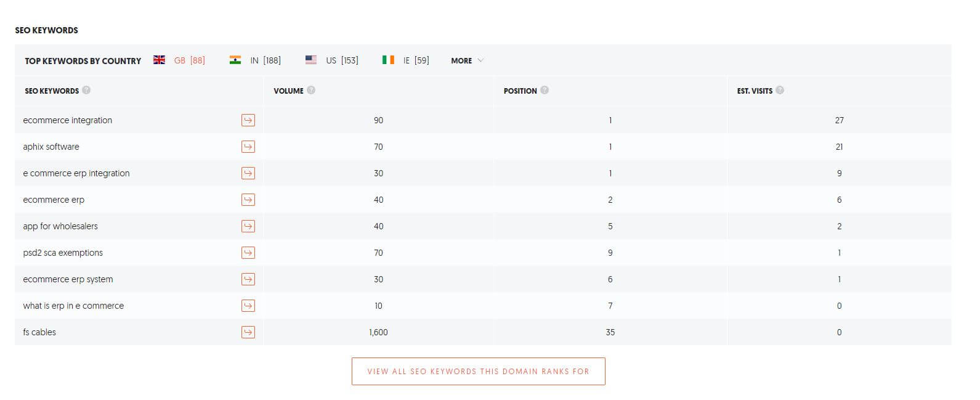Image resolution: width=980 pixels, height=400 pixels.
Task: Switch to IN [188] keywords tab
Action: (265, 60)
